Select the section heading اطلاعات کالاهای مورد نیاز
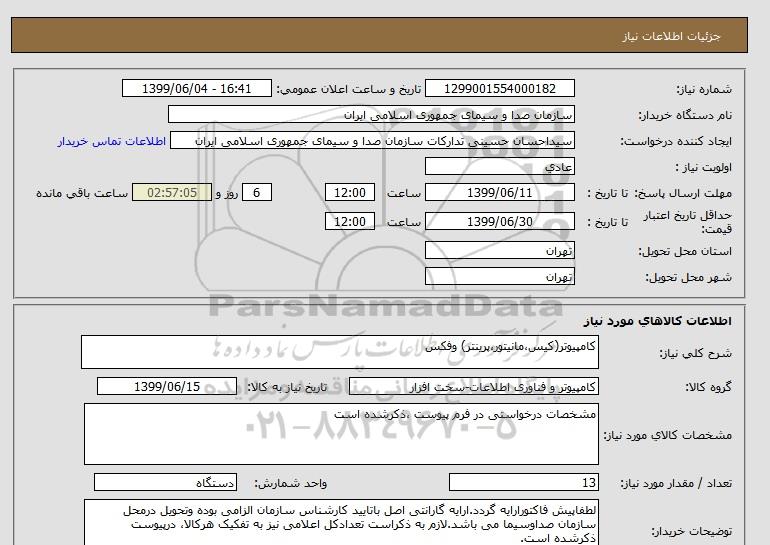Image resolution: width=770 pixels, height=545 pixels. (x=658, y=321)
